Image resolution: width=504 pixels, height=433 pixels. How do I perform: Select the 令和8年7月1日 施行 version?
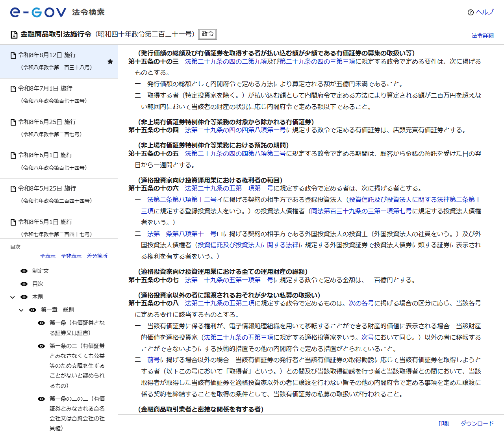[x=59, y=95]
